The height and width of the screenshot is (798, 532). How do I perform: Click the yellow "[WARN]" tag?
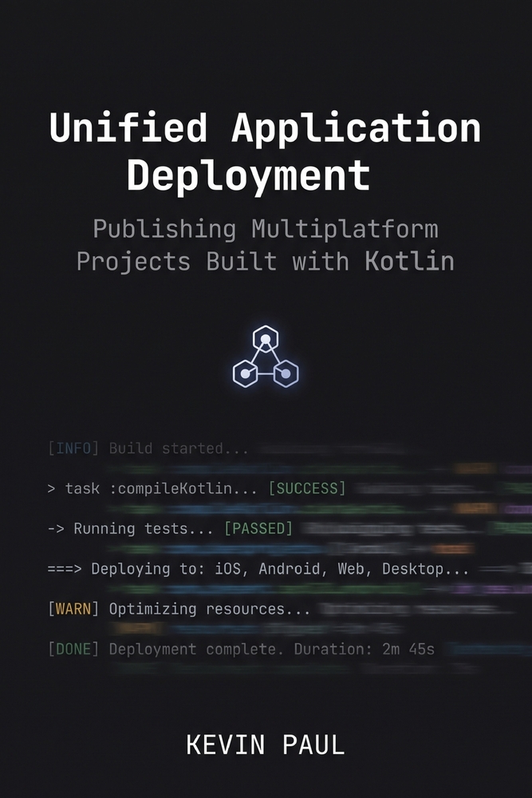[x=73, y=609]
